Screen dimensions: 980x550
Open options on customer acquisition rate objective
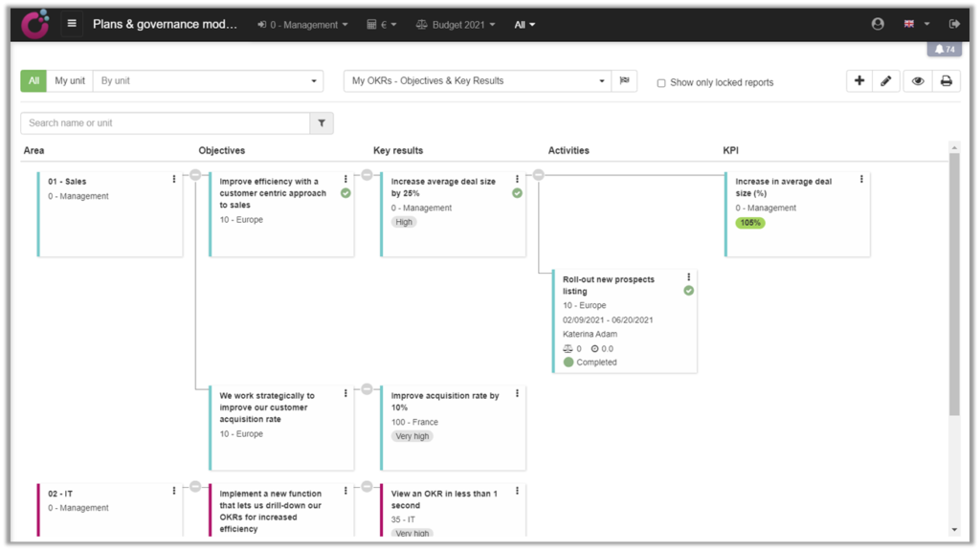345,393
